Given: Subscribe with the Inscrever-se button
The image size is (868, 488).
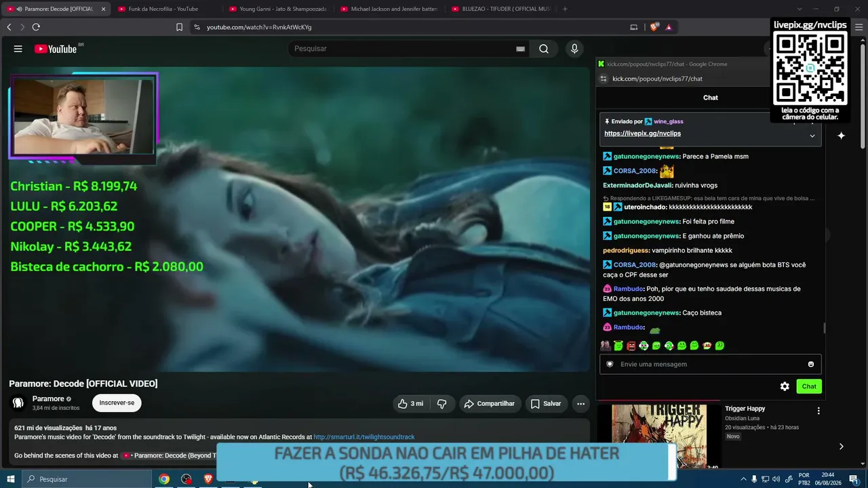Looking at the screenshot, I should click(x=117, y=403).
